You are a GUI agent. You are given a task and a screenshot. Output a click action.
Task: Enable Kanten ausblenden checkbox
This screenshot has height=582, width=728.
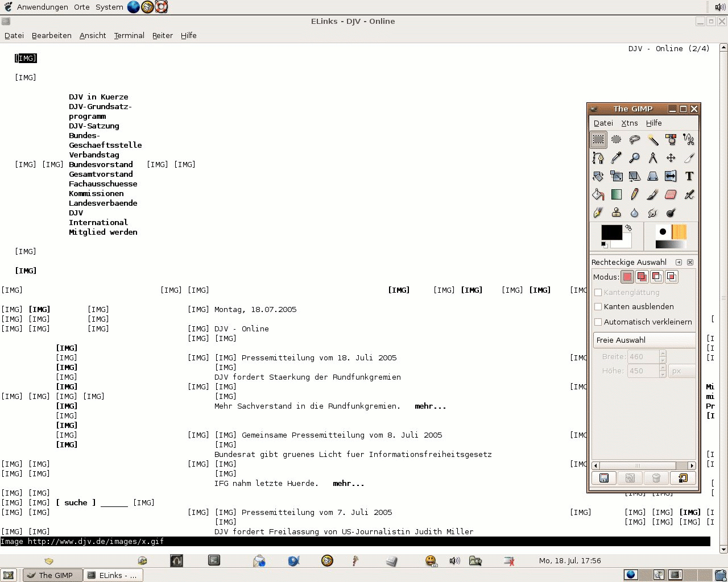coord(598,306)
